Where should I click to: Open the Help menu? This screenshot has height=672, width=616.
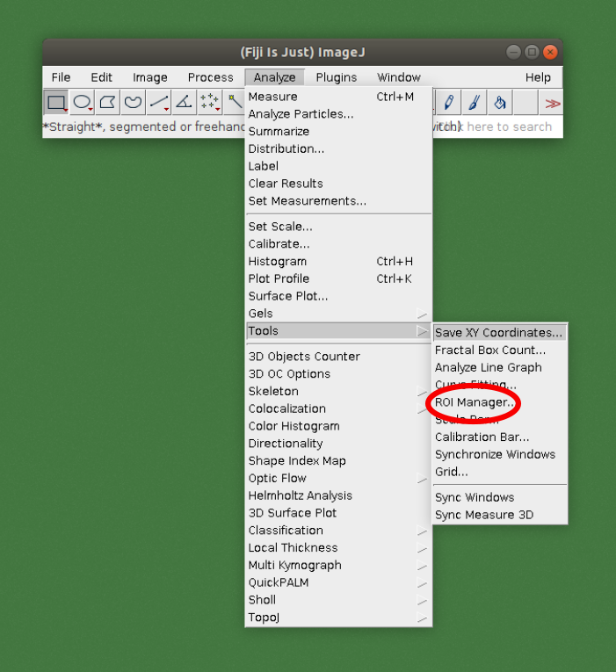(538, 77)
